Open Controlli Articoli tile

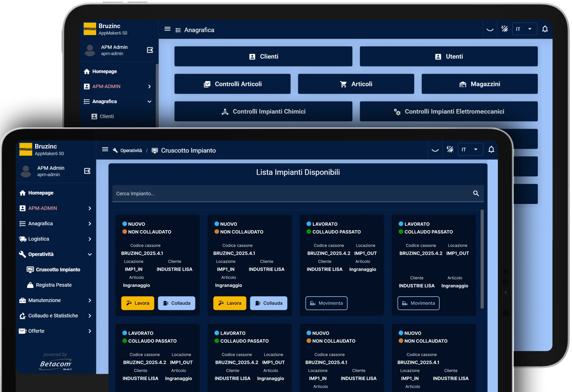[232, 84]
